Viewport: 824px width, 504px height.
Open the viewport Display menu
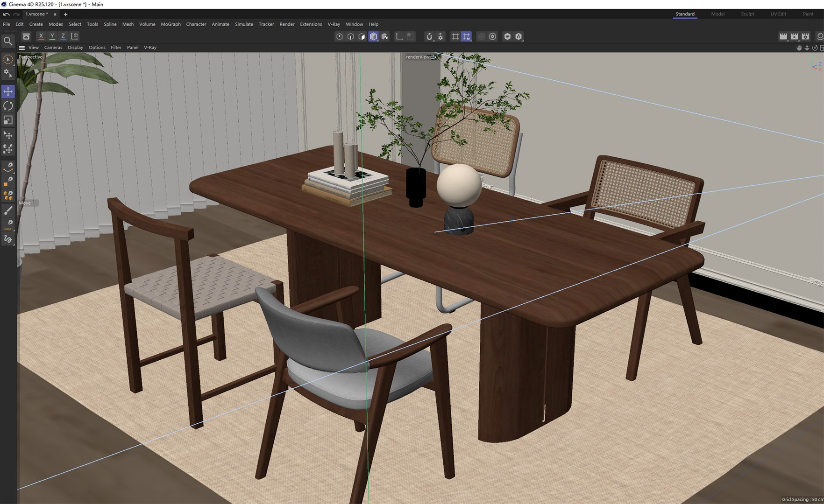click(75, 48)
